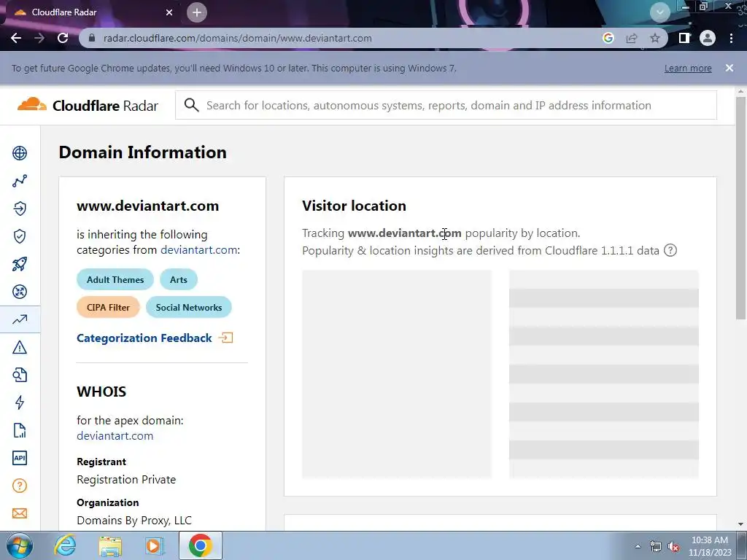This screenshot has height=560, width=747.
Task: Open the deviantart.com categories link
Action: [198, 250]
